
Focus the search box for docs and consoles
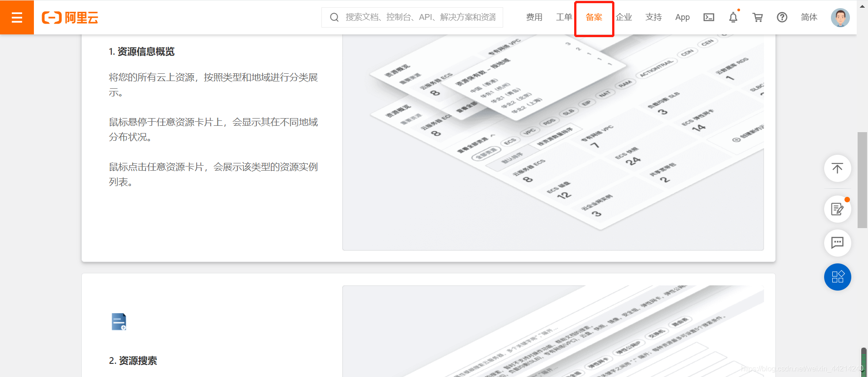(x=412, y=17)
